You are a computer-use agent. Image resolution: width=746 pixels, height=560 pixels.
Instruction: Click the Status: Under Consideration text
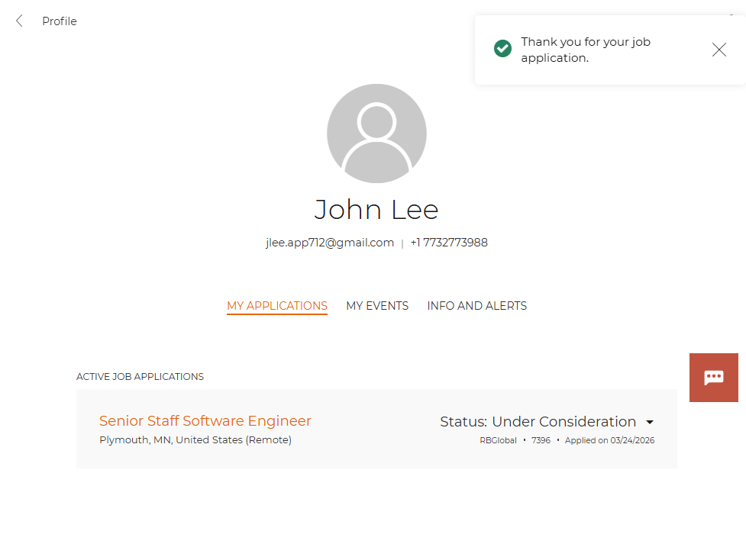tap(538, 422)
